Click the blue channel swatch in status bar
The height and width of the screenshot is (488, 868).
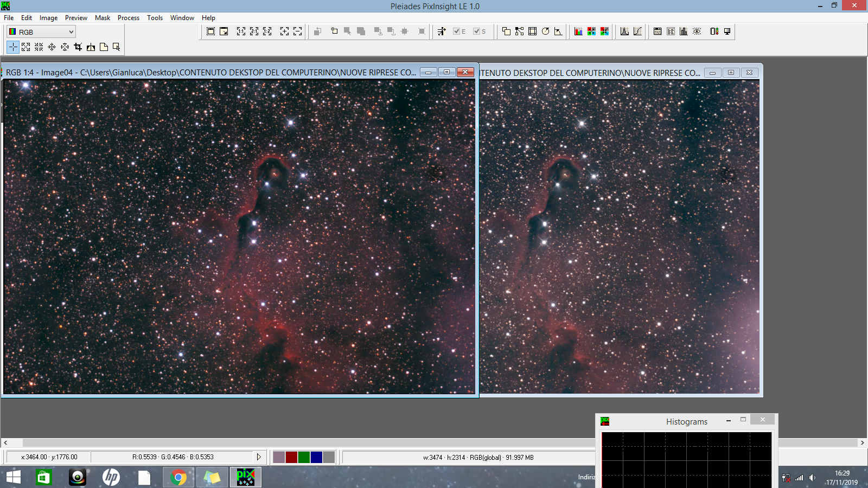pyautogui.click(x=316, y=457)
